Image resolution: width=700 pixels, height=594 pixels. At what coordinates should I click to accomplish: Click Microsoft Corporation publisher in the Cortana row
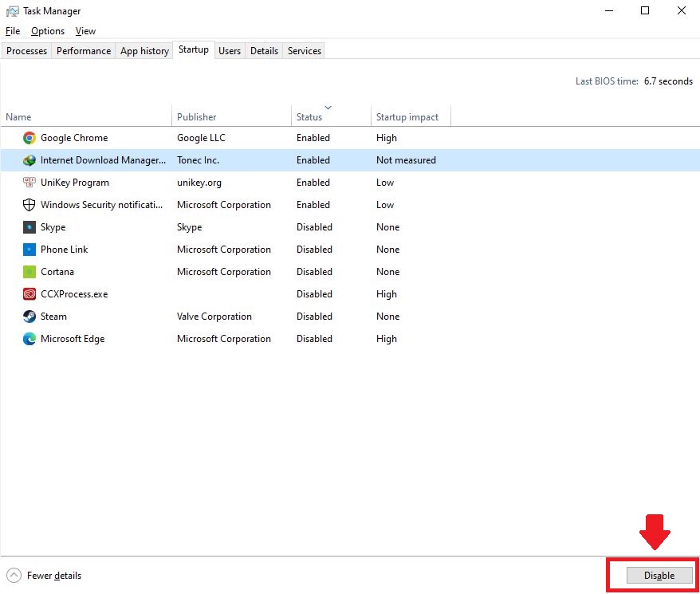[224, 272]
